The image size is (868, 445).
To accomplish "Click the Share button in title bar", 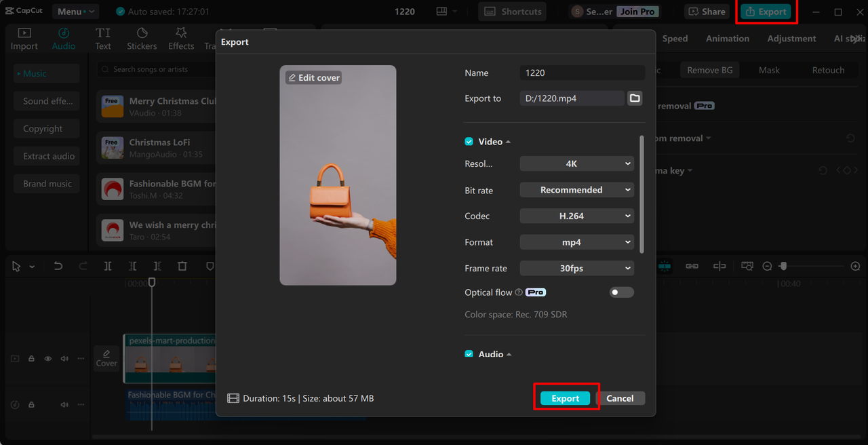I will pyautogui.click(x=707, y=12).
